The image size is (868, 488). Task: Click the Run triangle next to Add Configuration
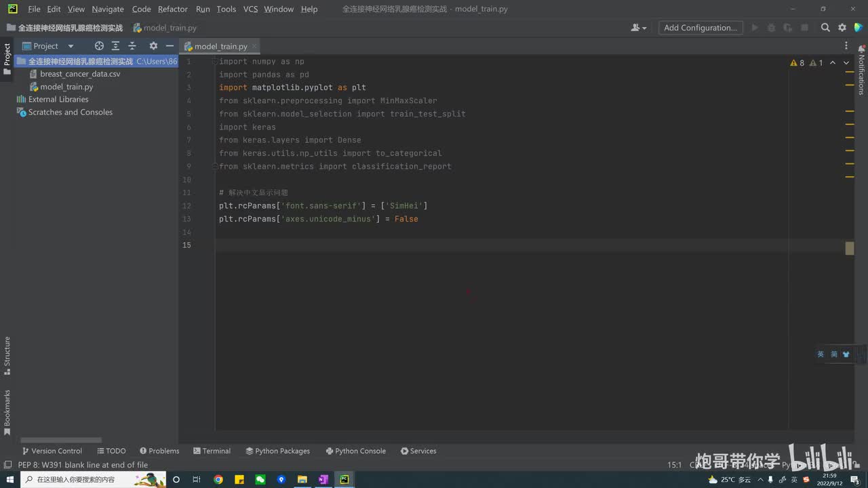coord(755,28)
